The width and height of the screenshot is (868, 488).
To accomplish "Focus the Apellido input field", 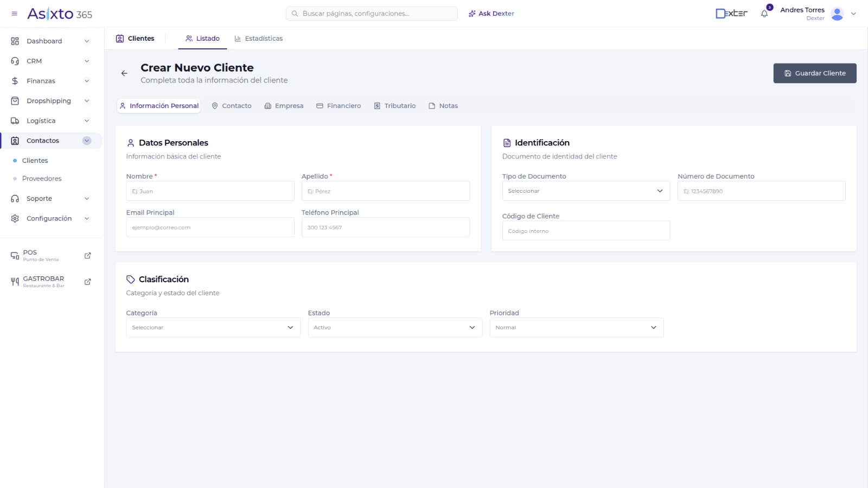I will [386, 191].
